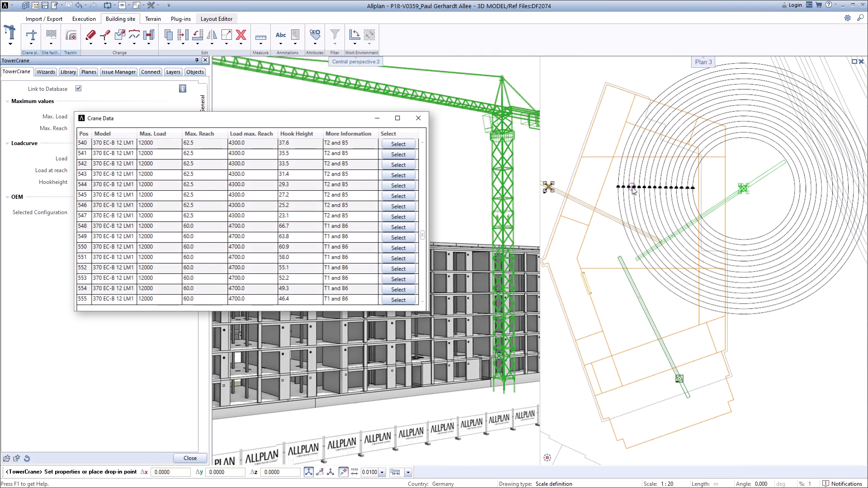Click the Copy elements icon in Edit

point(168,35)
